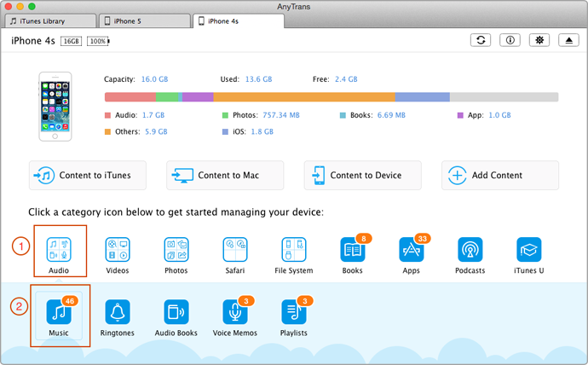The image size is (588, 365).
Task: Click the iPhone device thumbnail image
Action: tap(55, 107)
